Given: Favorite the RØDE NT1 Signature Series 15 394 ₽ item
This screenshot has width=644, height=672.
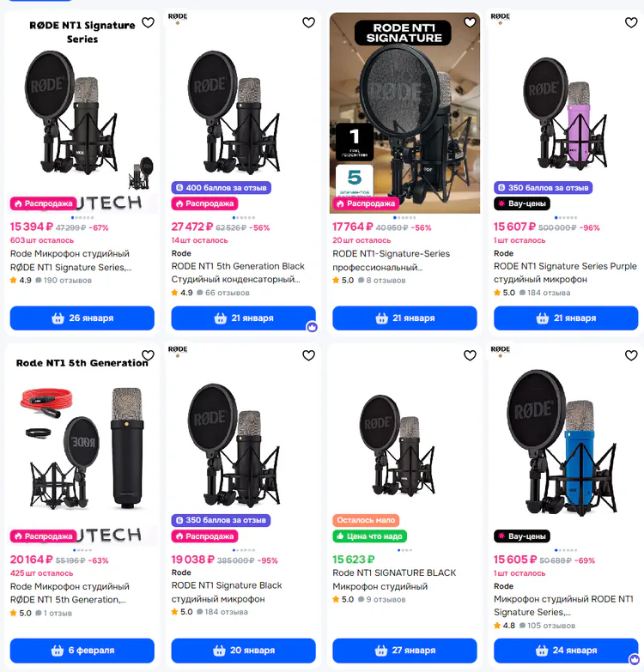Looking at the screenshot, I should coord(148,22).
